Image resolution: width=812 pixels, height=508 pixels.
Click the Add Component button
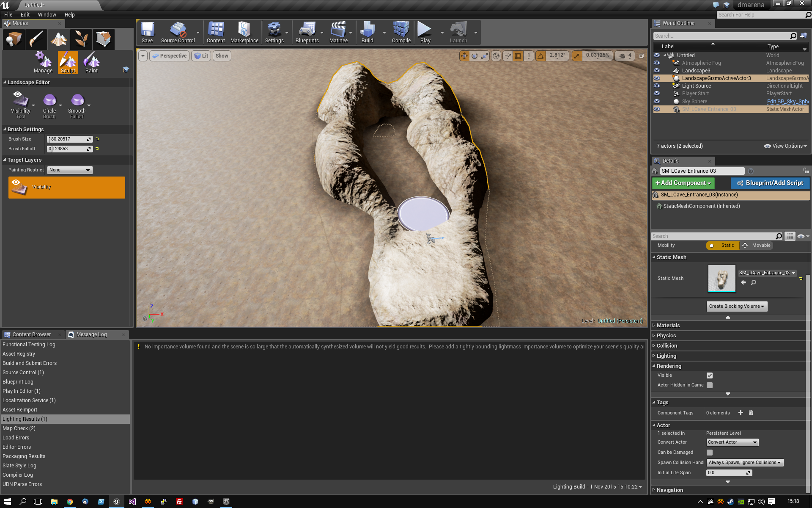[x=683, y=183]
